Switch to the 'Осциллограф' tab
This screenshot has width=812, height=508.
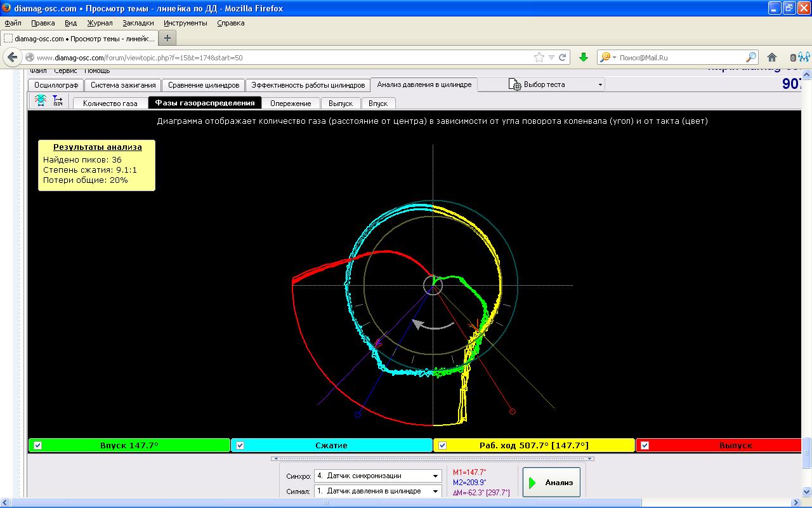click(x=56, y=85)
